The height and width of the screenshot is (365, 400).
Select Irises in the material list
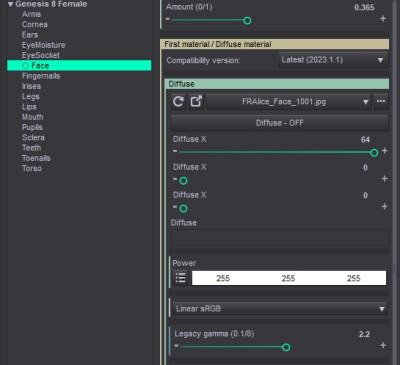click(31, 86)
